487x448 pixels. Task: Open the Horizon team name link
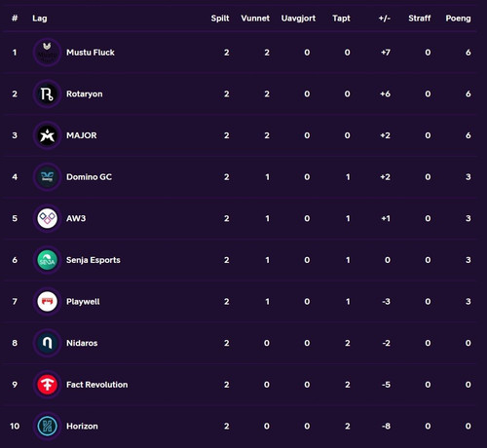point(82,427)
